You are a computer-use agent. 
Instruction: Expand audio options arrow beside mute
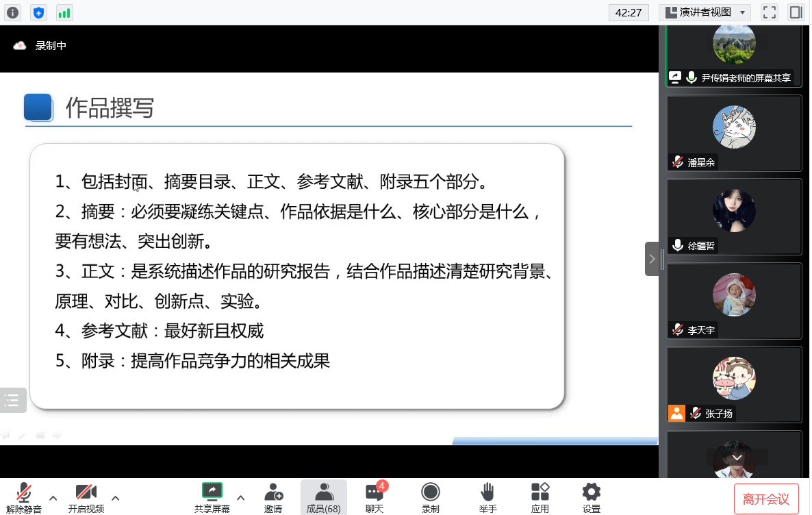(53, 497)
